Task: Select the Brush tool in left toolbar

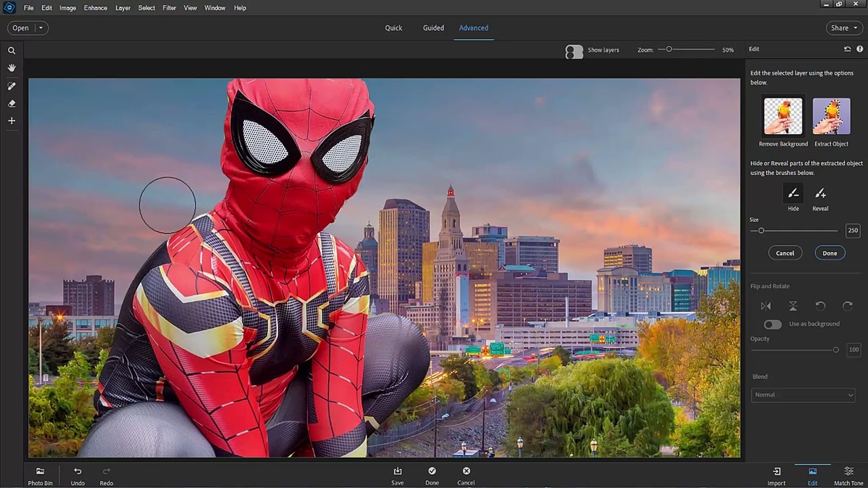Action: click(x=12, y=86)
